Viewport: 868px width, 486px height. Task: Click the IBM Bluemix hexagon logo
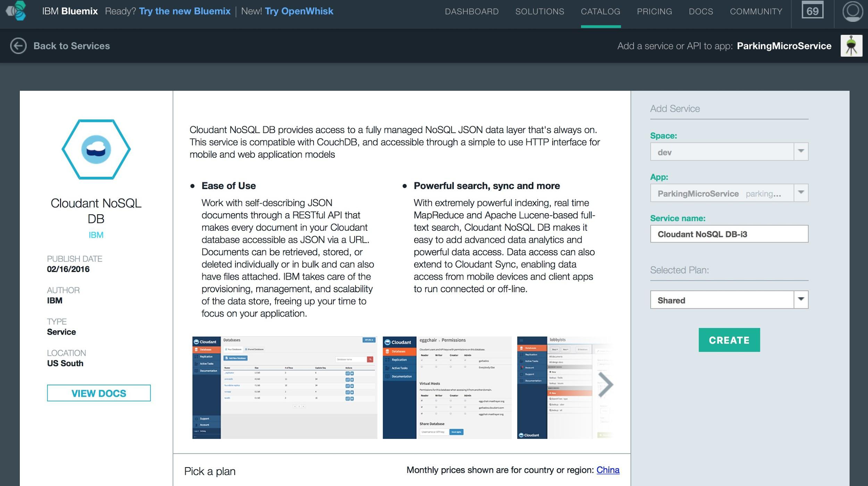pyautogui.click(x=16, y=11)
